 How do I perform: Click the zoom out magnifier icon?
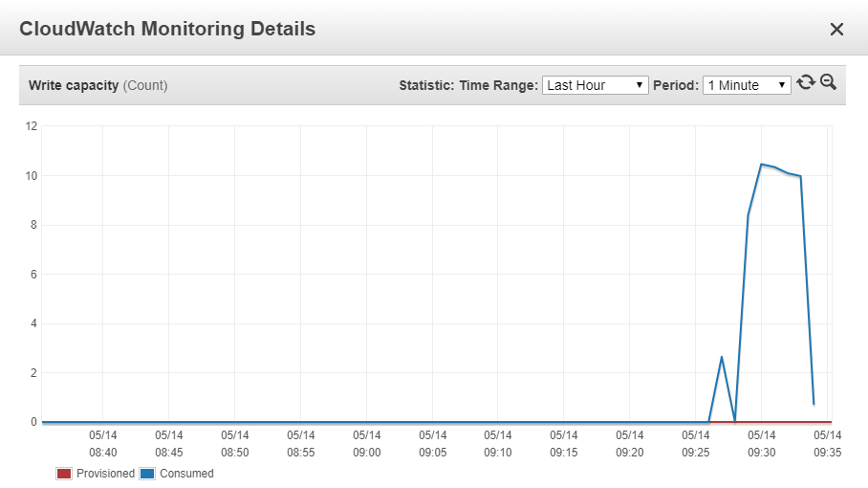828,82
